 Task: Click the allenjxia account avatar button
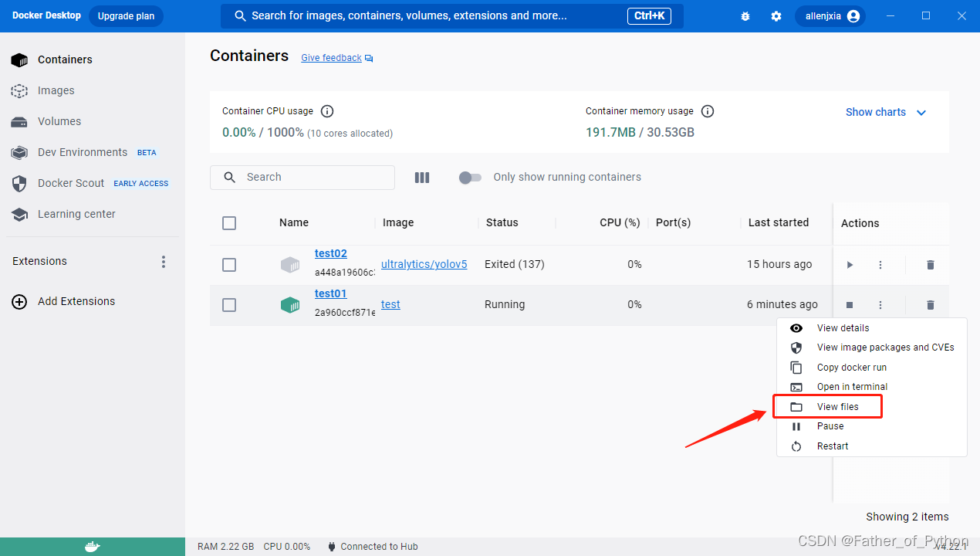pyautogui.click(x=830, y=16)
